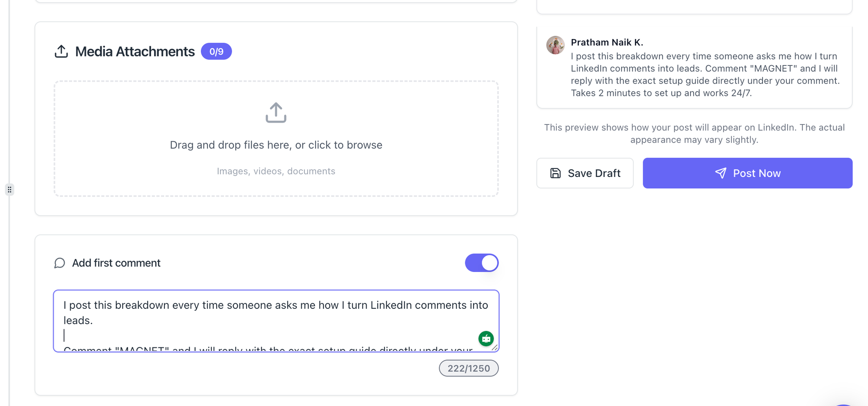Click the upload arrow icon inside drop zone
The height and width of the screenshot is (406, 868).
click(x=276, y=113)
